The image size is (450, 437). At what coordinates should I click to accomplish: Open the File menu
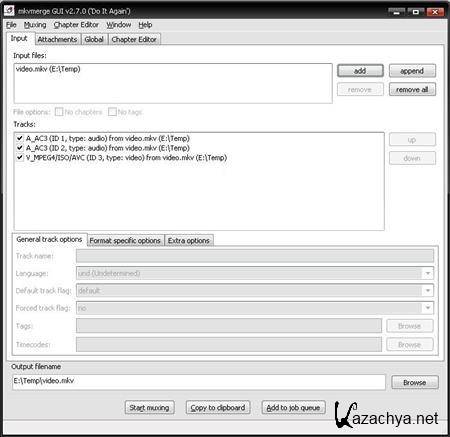[11, 25]
